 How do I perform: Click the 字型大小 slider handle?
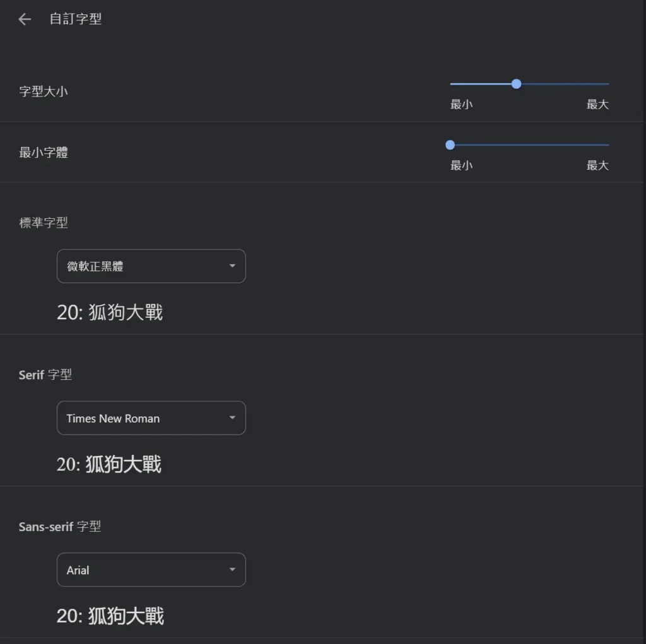[x=516, y=83]
